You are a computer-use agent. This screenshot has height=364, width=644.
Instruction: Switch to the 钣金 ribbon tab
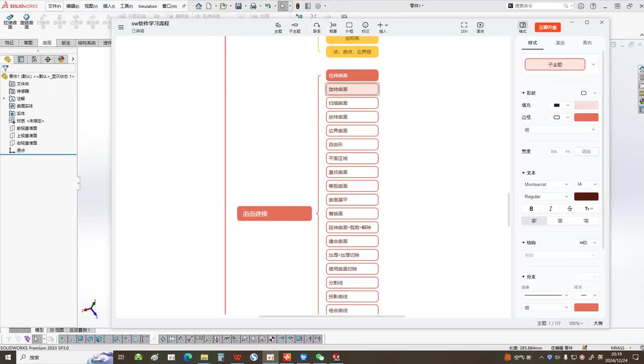66,43
